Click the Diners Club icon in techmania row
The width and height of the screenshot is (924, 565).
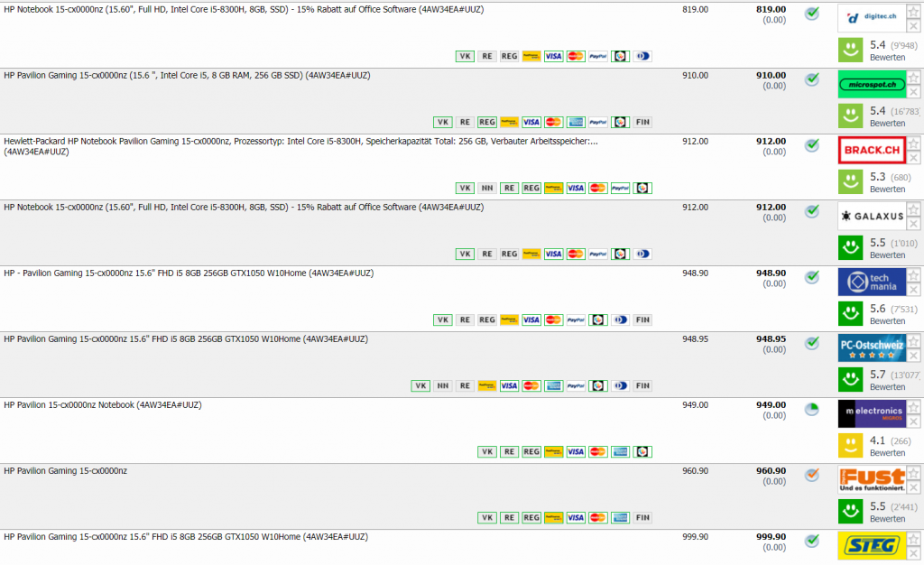pos(620,320)
